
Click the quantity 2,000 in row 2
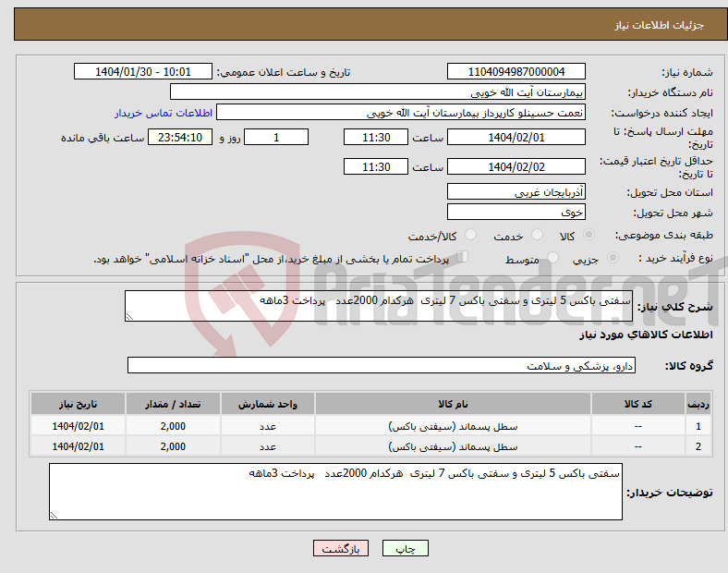173,446
